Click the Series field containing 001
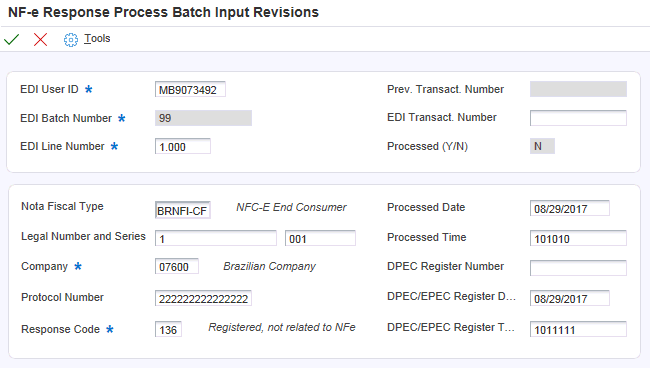Image resolution: width=650 pixels, height=368 pixels. [x=320, y=238]
